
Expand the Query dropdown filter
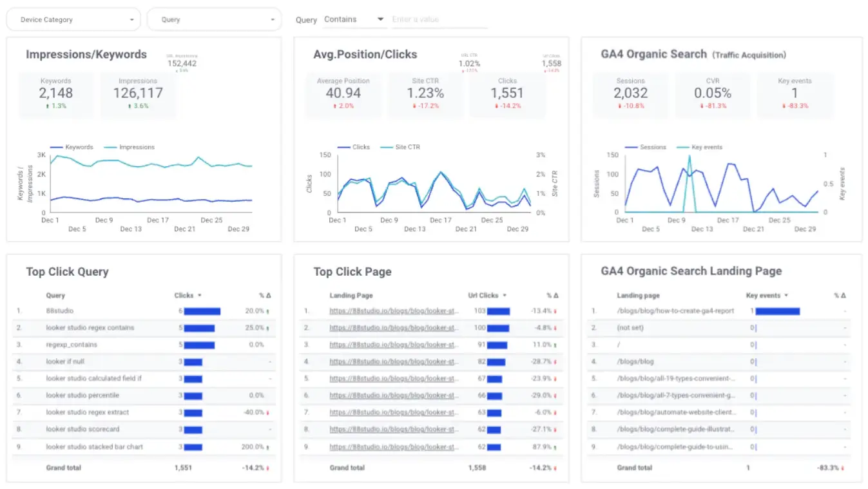click(214, 20)
